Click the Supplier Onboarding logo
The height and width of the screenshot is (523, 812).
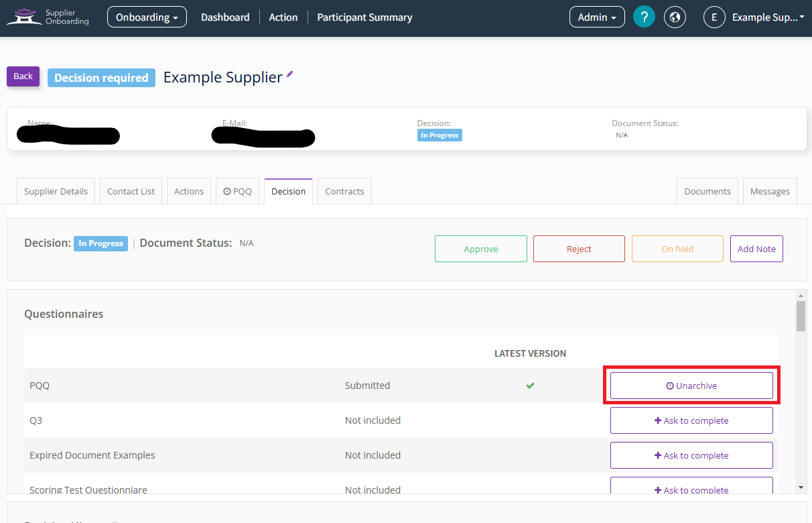pyautogui.click(x=48, y=17)
